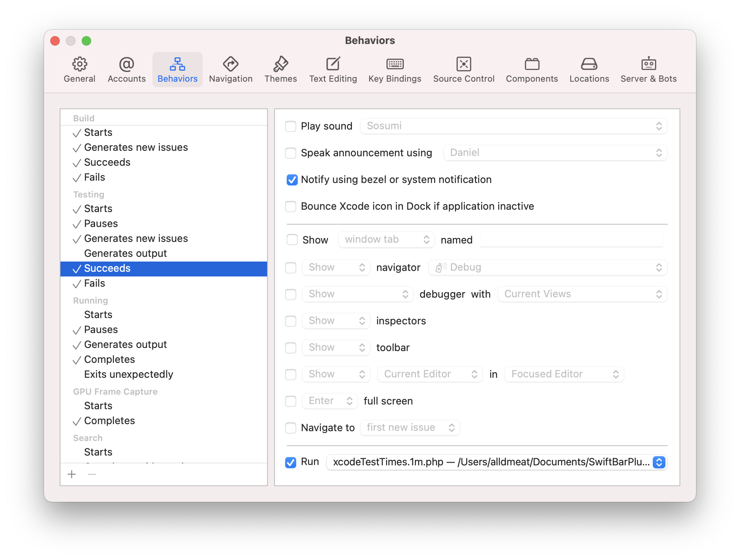Select Testing Starts behavior
This screenshot has height=560, width=740.
[164, 209]
